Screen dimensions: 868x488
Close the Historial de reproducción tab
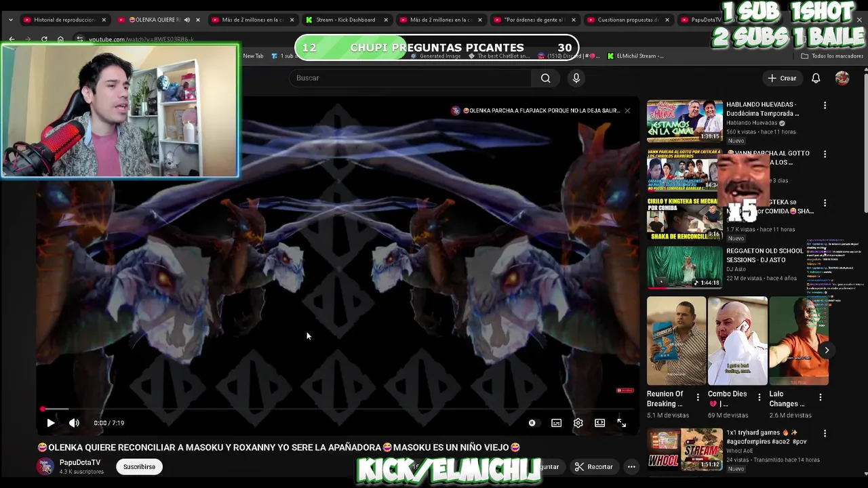pyautogui.click(x=104, y=20)
